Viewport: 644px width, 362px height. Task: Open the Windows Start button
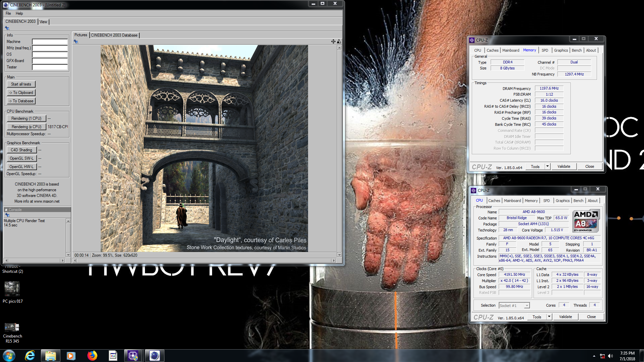point(9,356)
